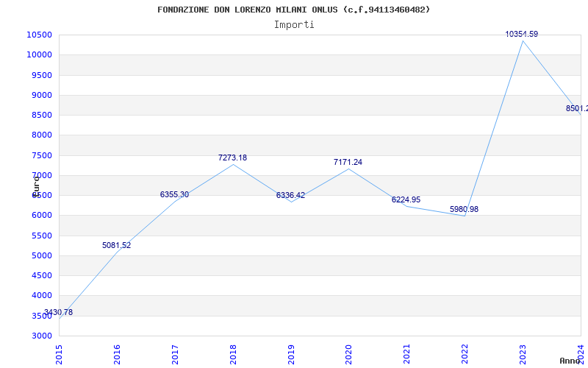
Task: Click the 6000 y-axis value
Action: (x=41, y=216)
